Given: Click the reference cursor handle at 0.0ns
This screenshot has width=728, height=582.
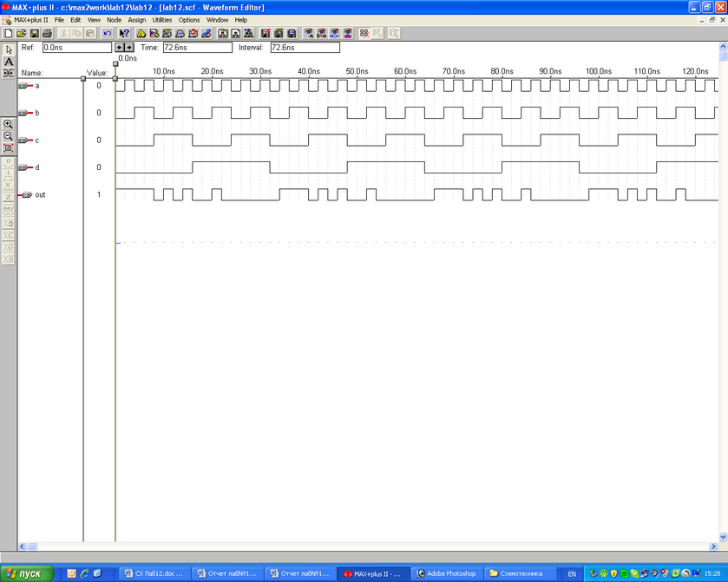Looking at the screenshot, I should pos(115,64).
